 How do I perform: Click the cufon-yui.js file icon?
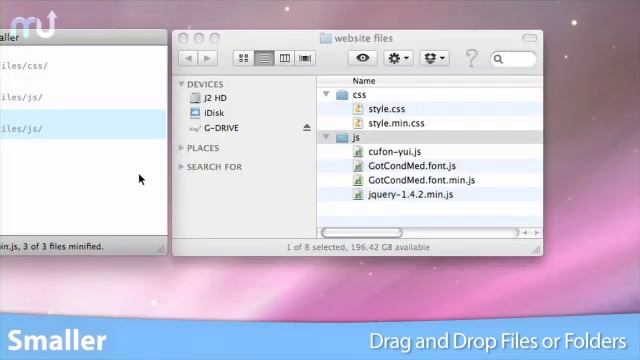[358, 152]
